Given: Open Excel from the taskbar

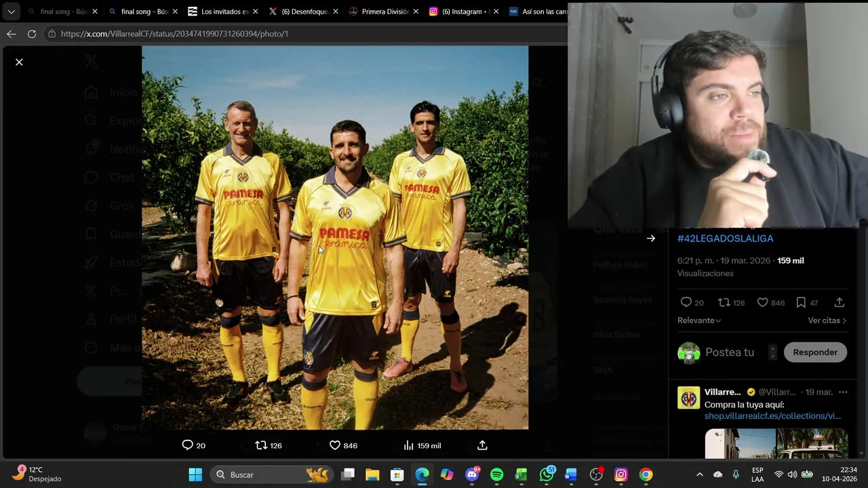Looking at the screenshot, I should [521, 474].
